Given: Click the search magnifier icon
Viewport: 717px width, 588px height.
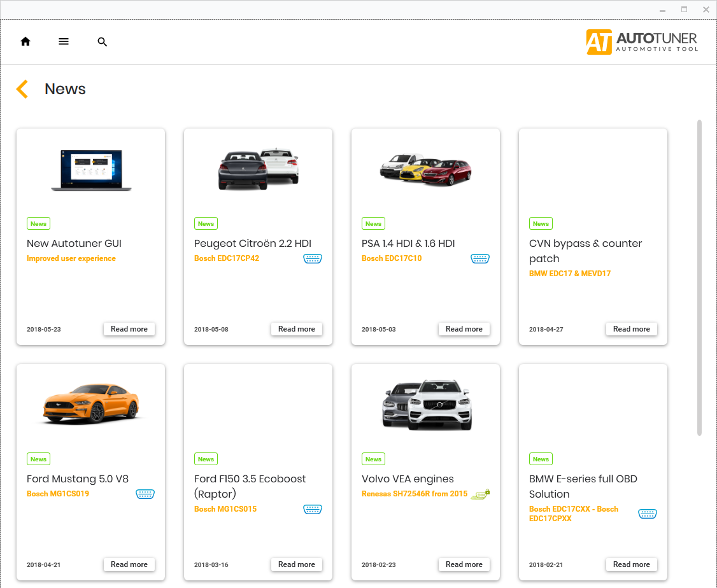Looking at the screenshot, I should pos(102,42).
